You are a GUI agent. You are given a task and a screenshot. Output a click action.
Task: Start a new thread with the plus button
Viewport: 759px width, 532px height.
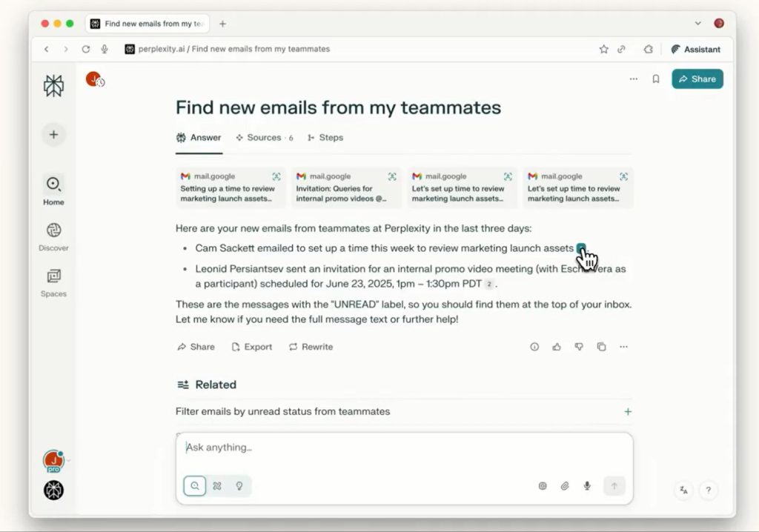tap(53, 135)
